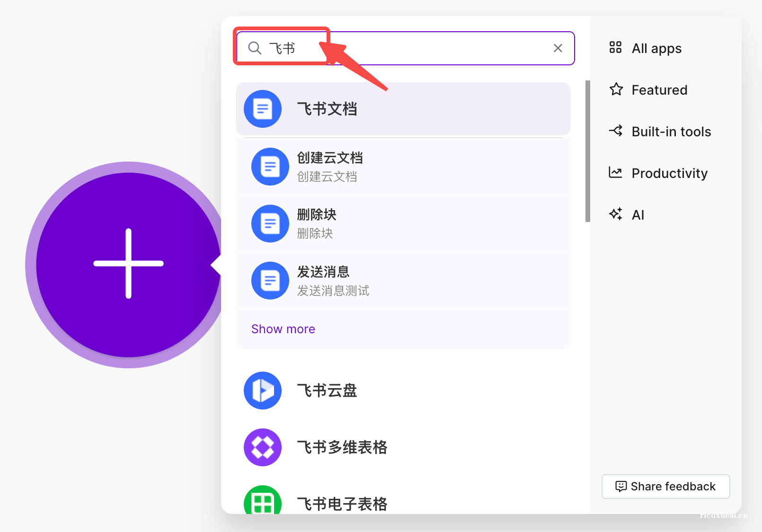The image size is (762, 532).
Task: Click the 发送消息测试 description text
Action: (x=333, y=291)
